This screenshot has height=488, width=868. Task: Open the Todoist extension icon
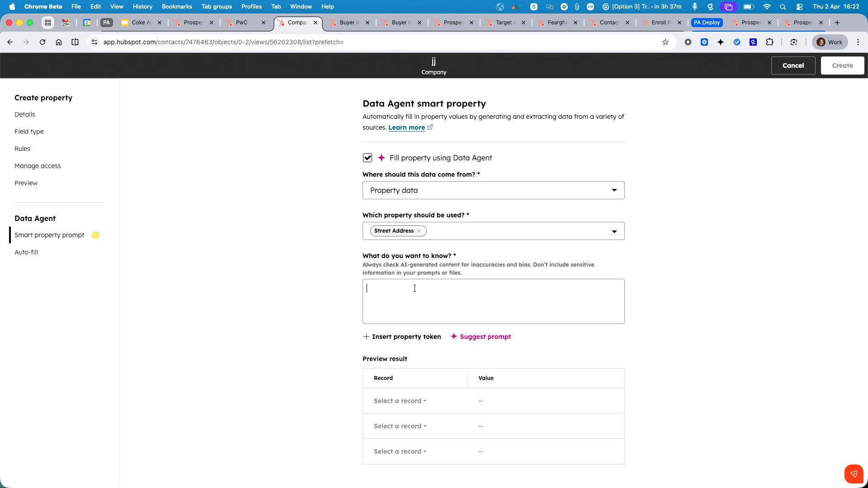pyautogui.click(x=737, y=42)
